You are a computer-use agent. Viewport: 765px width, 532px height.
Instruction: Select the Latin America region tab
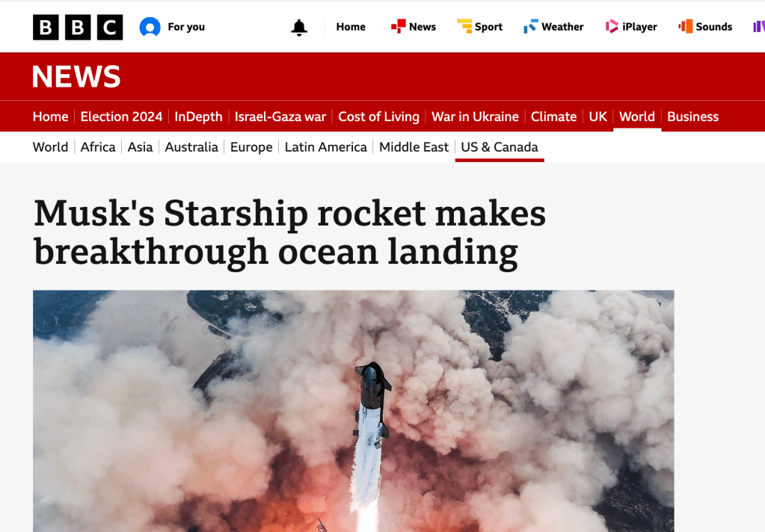pos(326,146)
